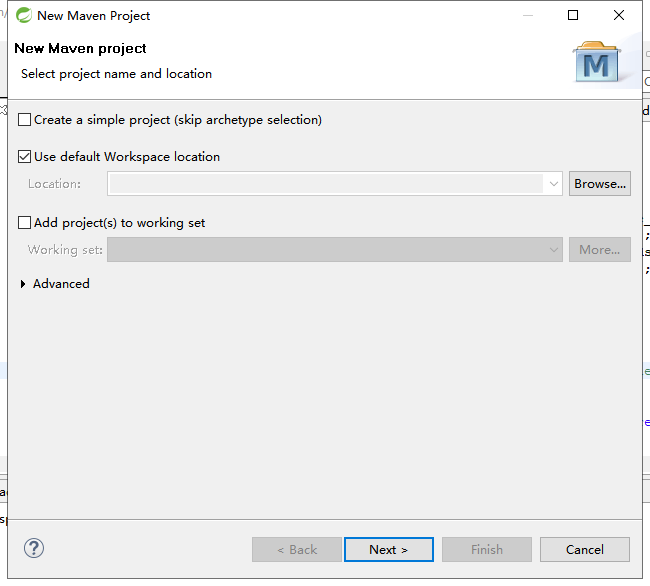650x586 pixels.
Task: Click the Cancel button
Action: [585, 550]
